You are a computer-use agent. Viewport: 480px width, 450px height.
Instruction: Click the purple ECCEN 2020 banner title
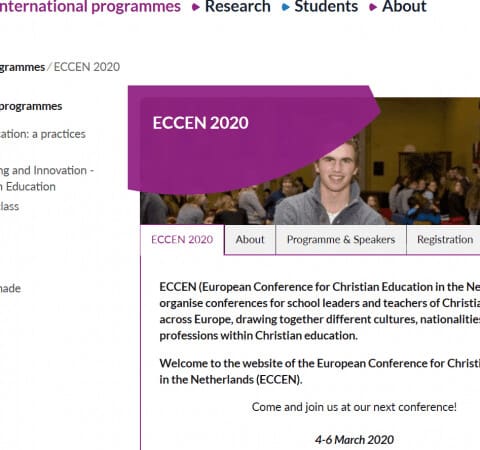200,123
